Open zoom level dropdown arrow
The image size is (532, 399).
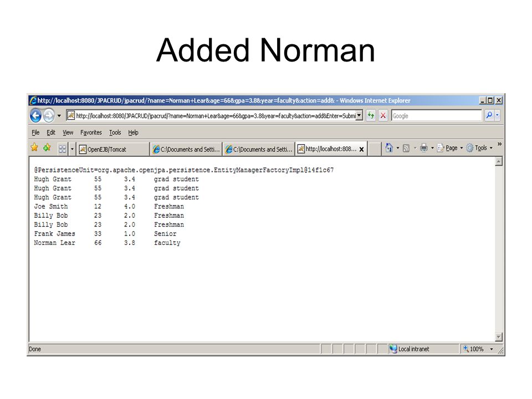point(492,349)
